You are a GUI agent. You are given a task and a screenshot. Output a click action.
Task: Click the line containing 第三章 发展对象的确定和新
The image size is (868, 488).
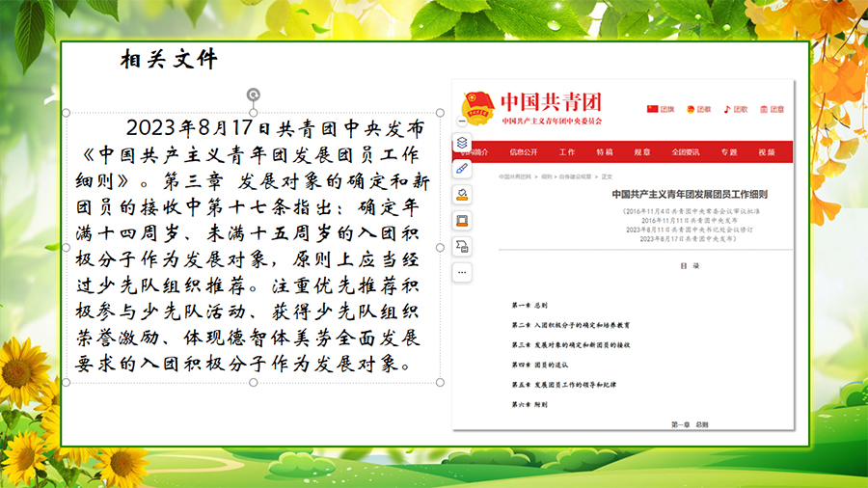(252, 181)
